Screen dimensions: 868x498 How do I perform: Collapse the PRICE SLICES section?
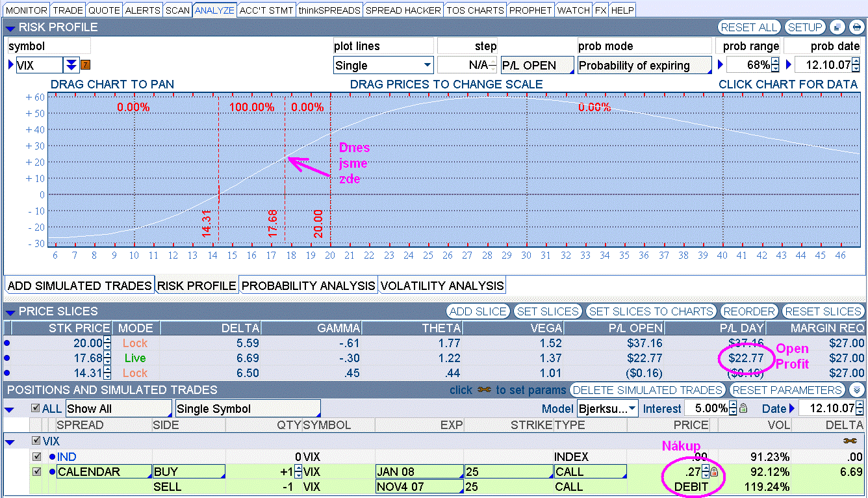point(11,312)
